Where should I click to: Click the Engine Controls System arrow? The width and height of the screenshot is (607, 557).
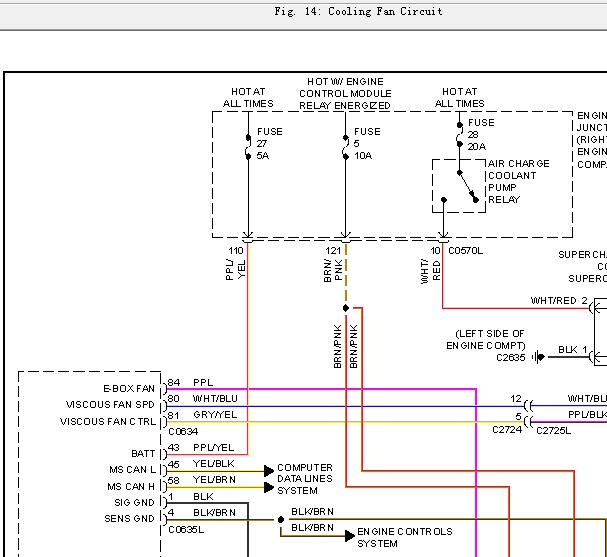coord(350,536)
